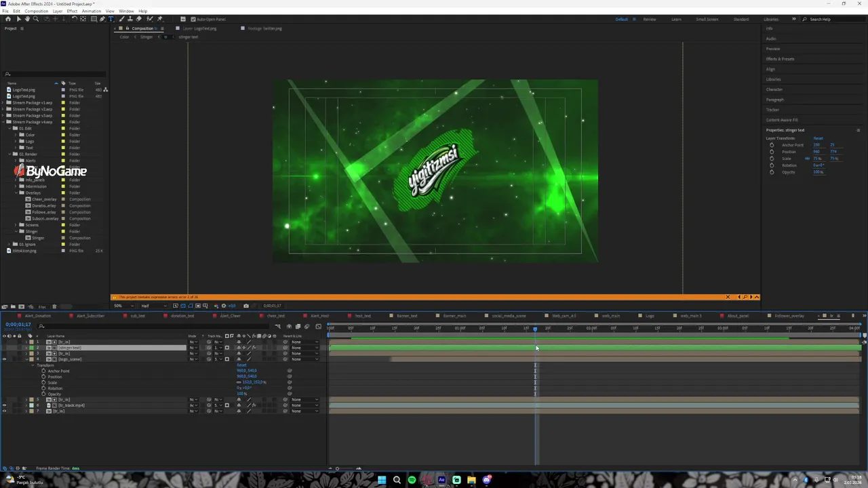This screenshot has height=488, width=868.
Task: Select the Hand tool
Action: pyautogui.click(x=27, y=19)
